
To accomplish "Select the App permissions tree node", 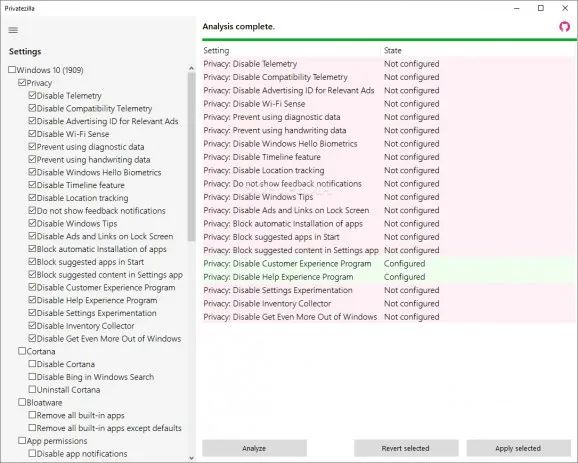I will (x=57, y=441).
